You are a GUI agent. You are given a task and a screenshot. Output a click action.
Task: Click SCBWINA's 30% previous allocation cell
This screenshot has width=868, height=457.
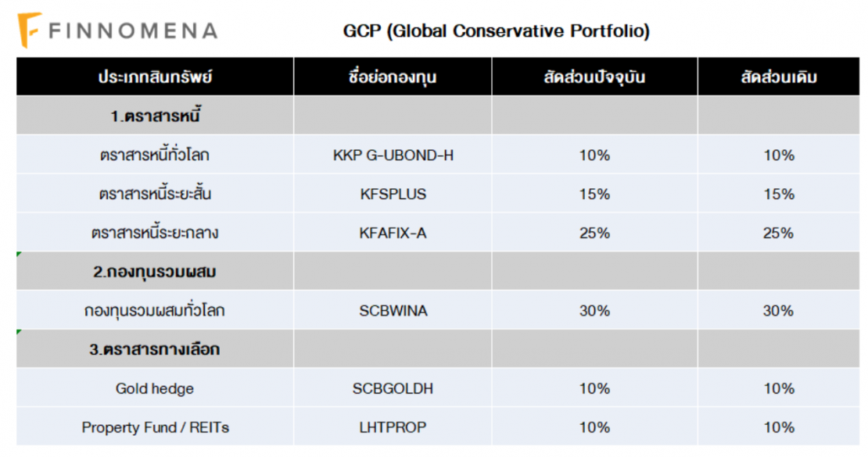coord(779,311)
